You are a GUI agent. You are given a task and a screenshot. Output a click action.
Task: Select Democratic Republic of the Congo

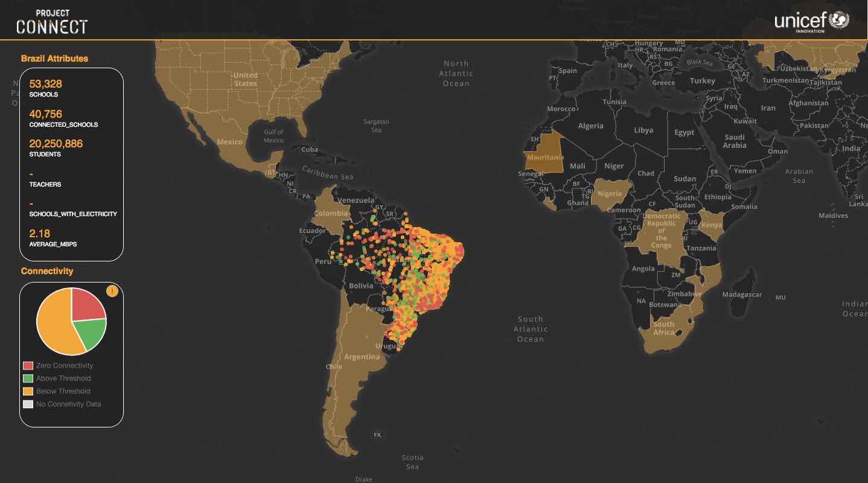pyautogui.click(x=661, y=231)
